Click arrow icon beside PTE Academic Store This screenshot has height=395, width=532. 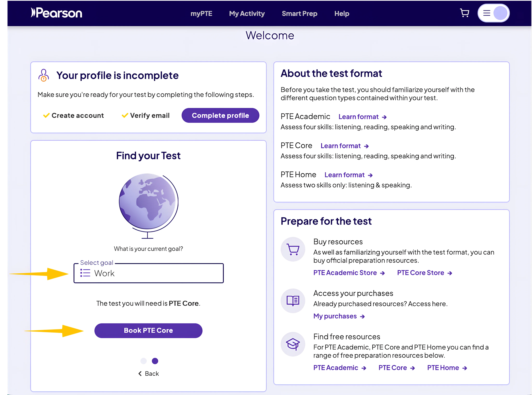[x=382, y=273]
